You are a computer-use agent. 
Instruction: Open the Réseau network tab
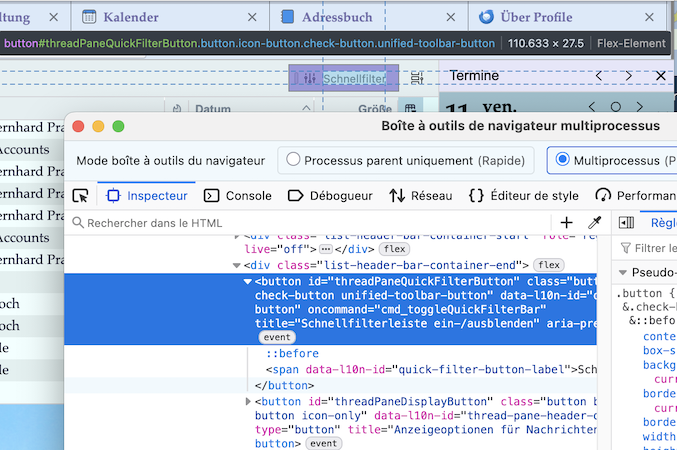point(421,196)
